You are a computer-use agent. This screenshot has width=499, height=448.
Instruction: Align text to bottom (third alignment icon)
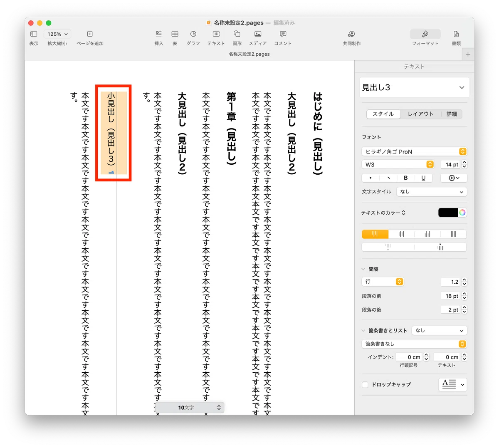click(x=427, y=234)
